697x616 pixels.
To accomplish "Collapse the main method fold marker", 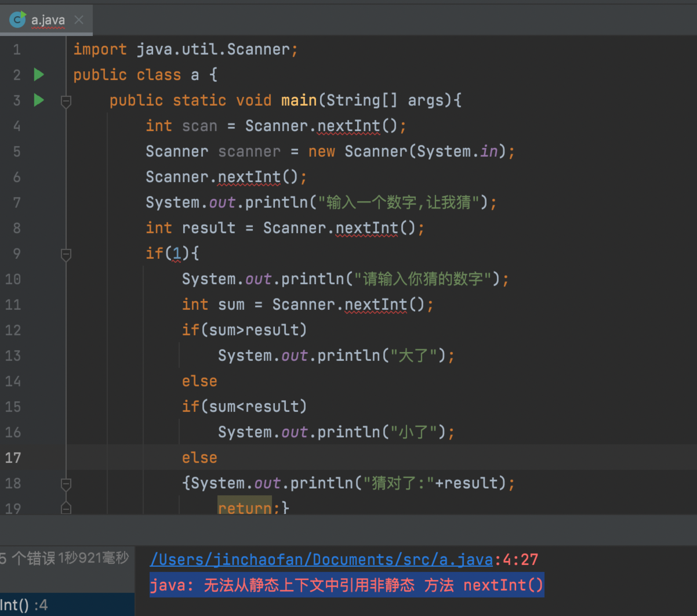I will click(x=66, y=101).
